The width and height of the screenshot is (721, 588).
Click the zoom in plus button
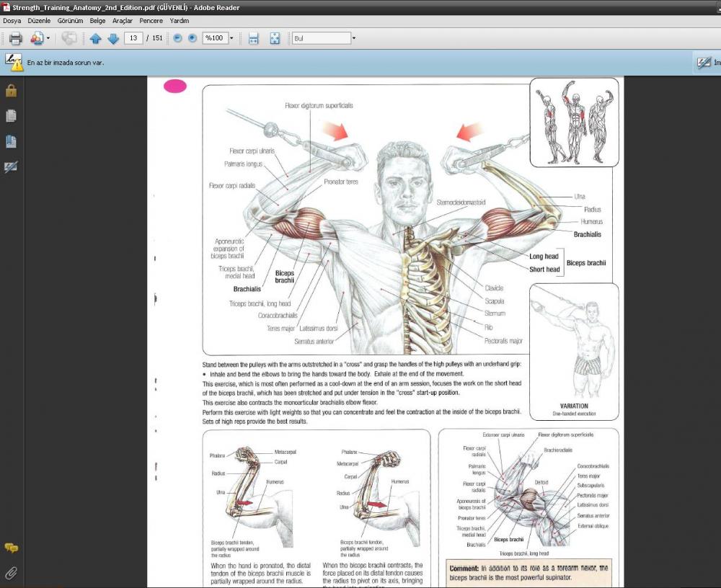pos(193,39)
